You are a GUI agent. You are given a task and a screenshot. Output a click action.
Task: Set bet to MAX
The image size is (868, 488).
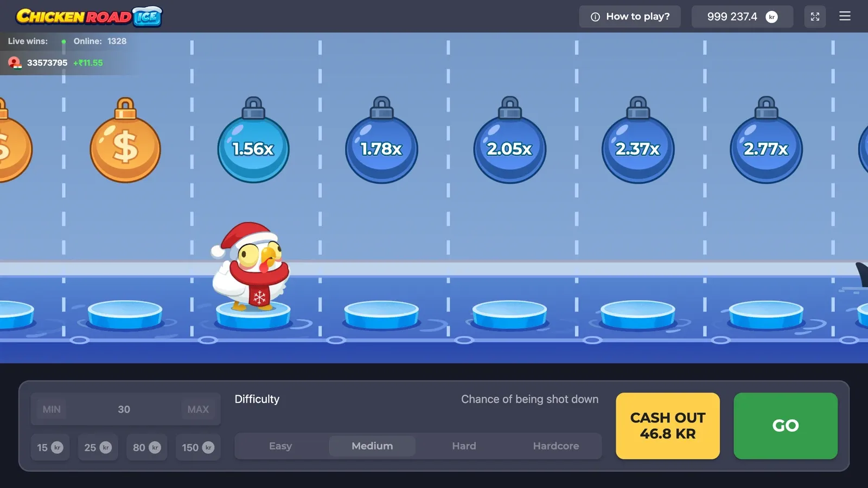[x=198, y=409]
